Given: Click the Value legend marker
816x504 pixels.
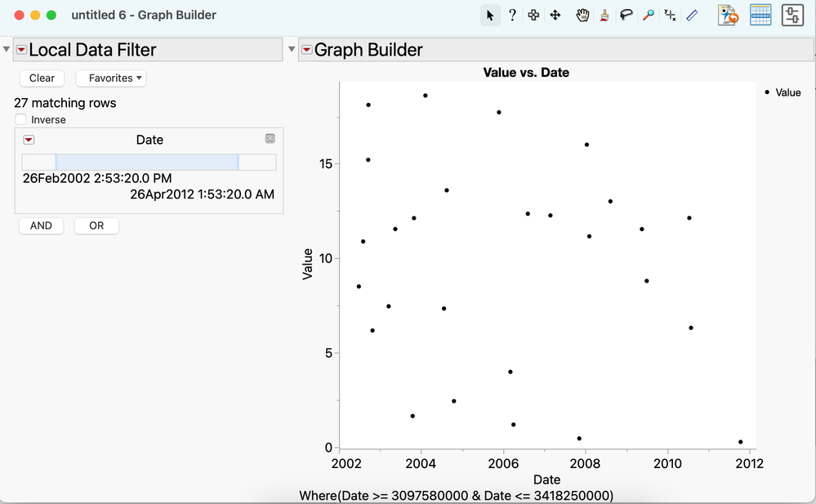Looking at the screenshot, I should tap(767, 92).
